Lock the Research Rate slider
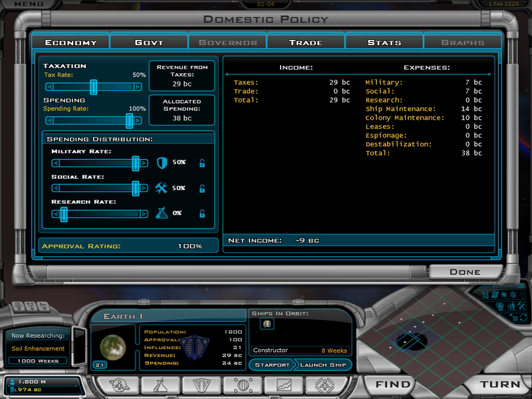This screenshot has height=399, width=532. click(202, 213)
